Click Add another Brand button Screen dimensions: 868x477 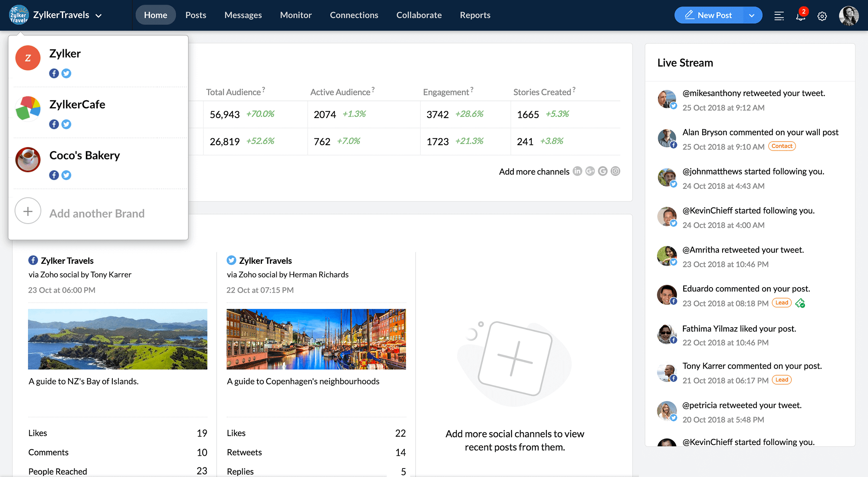96,212
